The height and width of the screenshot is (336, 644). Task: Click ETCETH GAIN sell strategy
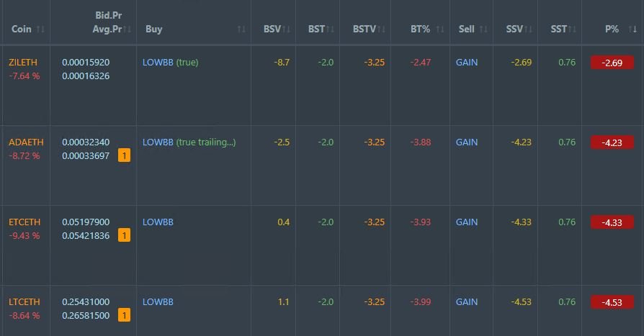pyautogui.click(x=467, y=222)
